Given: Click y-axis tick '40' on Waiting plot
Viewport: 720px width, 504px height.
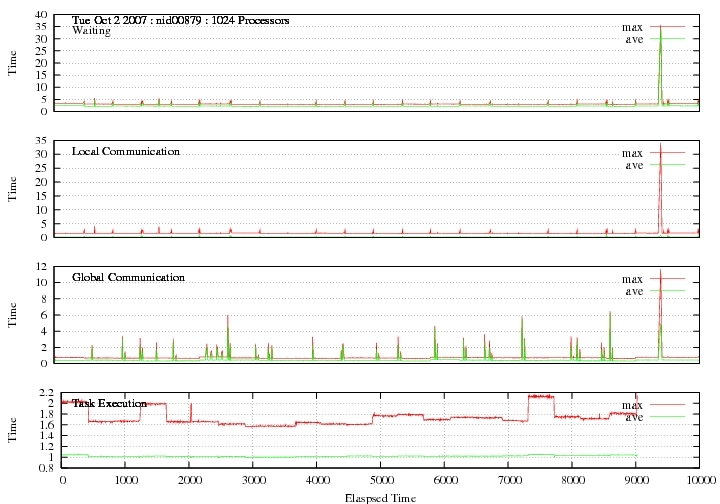Looking at the screenshot, I should 41,15.
